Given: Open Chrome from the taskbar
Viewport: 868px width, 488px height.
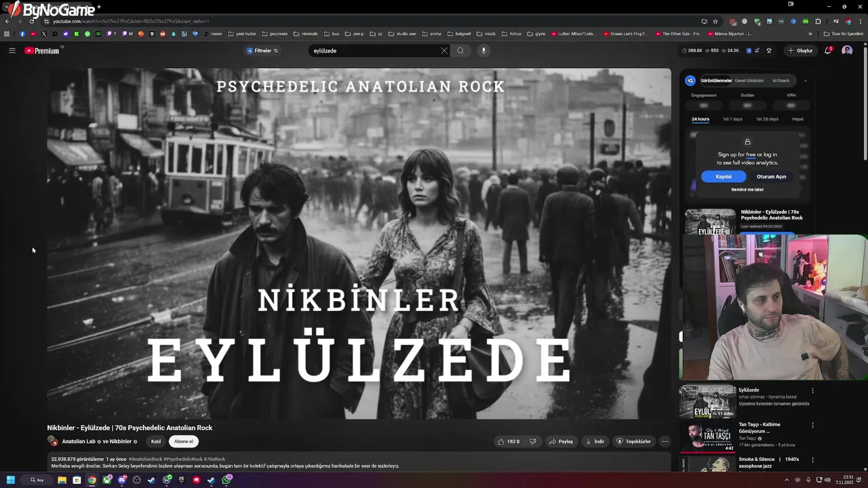Looking at the screenshot, I should pyautogui.click(x=92, y=480).
